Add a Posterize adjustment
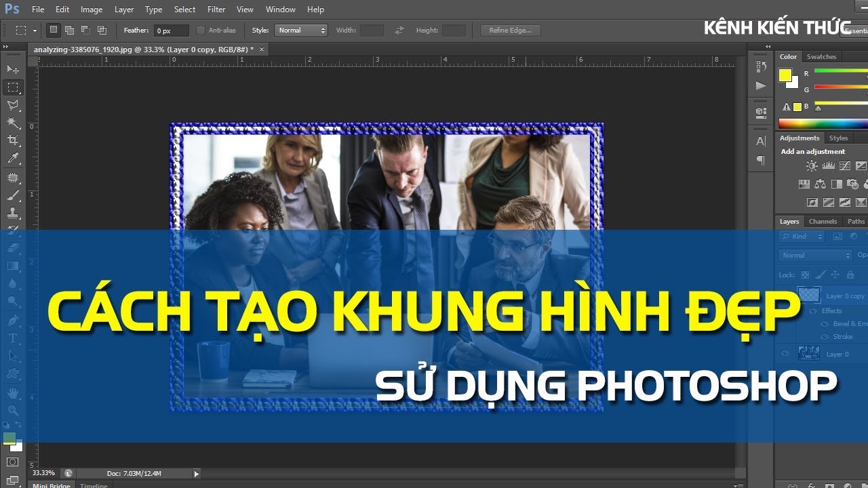868x488 pixels. (828, 202)
